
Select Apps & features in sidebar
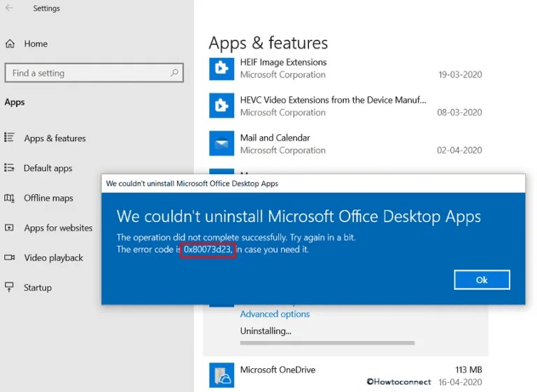pyautogui.click(x=55, y=138)
